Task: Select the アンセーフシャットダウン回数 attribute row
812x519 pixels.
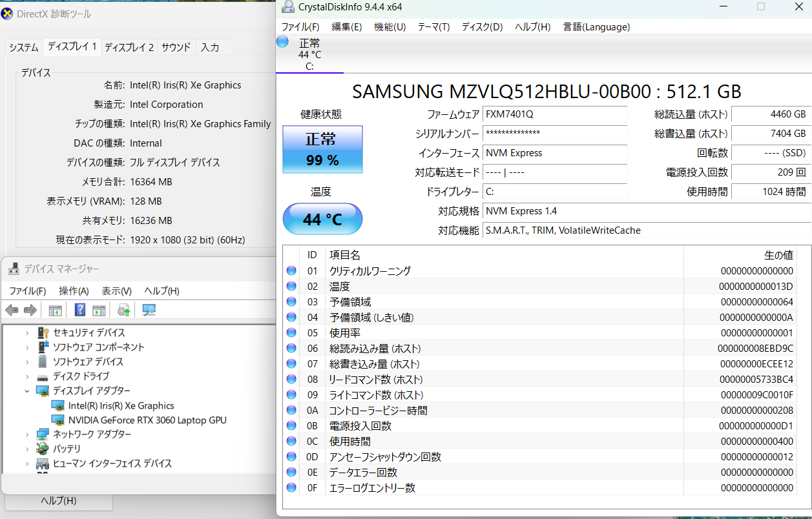Action: point(540,457)
